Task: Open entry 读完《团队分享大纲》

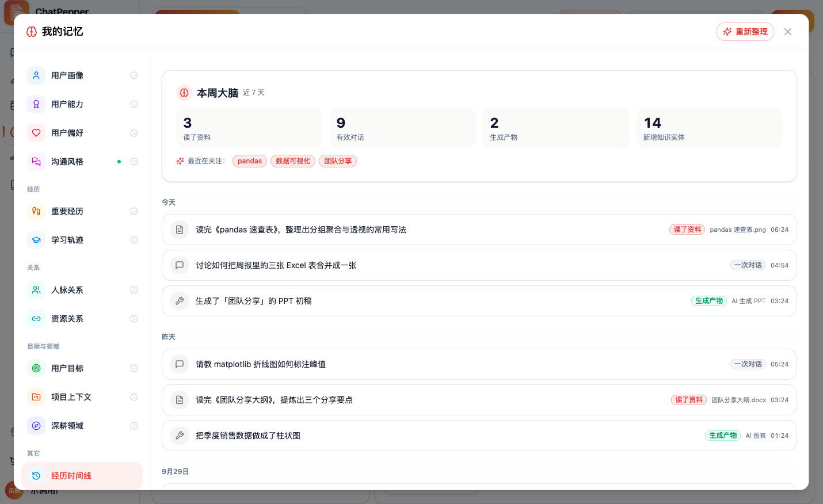Action: (479, 400)
